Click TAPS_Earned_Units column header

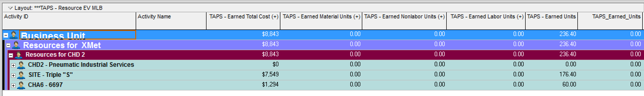click(610, 21)
